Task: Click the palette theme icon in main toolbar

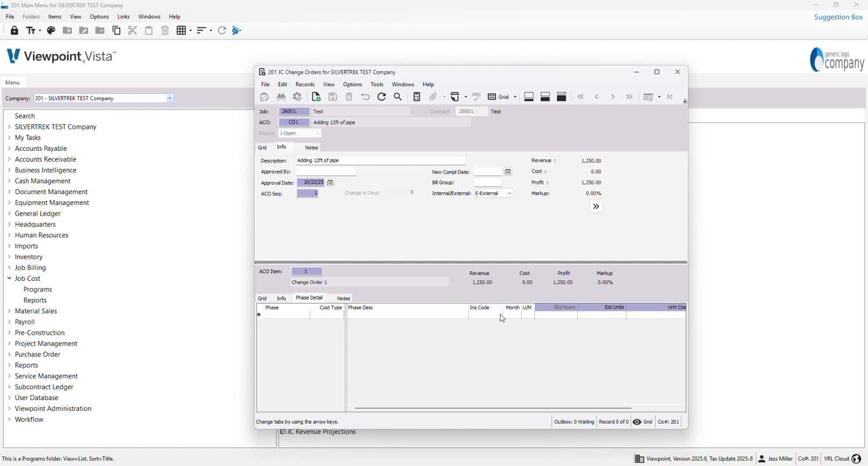Action: point(51,30)
